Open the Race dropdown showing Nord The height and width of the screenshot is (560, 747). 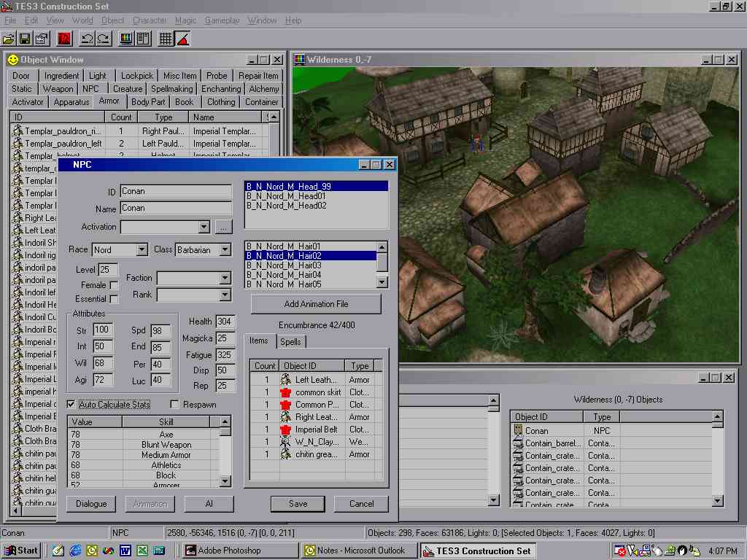[142, 249]
